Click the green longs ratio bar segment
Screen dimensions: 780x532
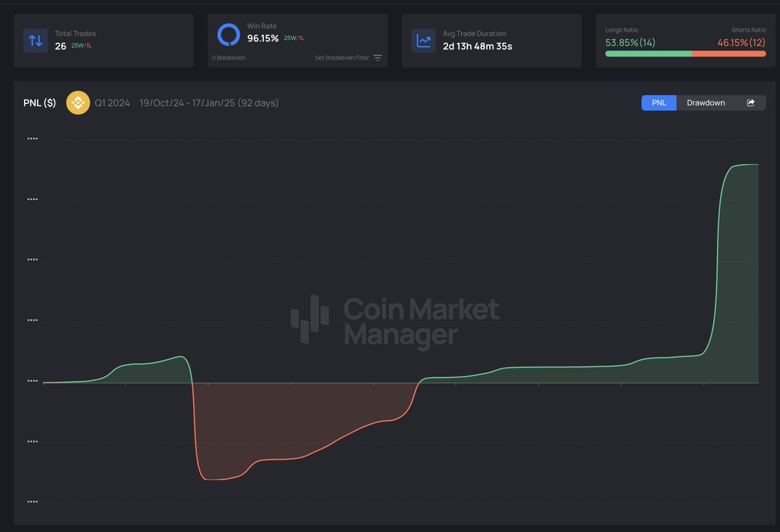tap(649, 54)
